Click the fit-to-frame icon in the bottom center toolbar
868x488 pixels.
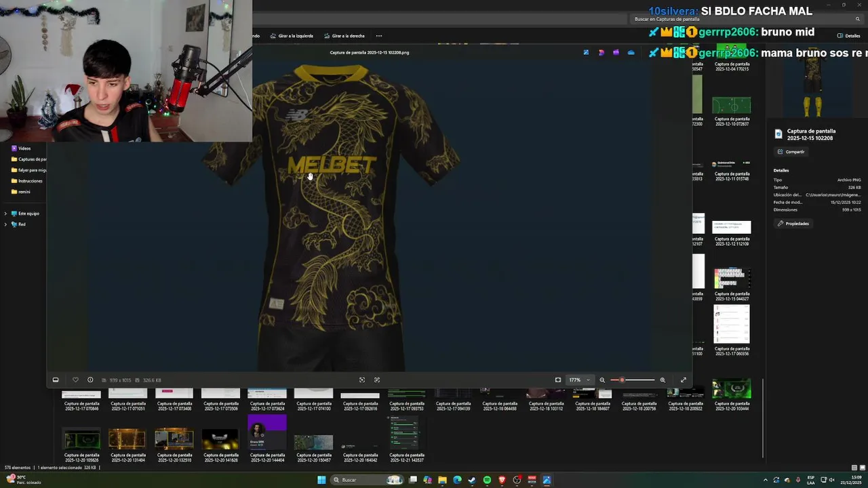point(362,380)
